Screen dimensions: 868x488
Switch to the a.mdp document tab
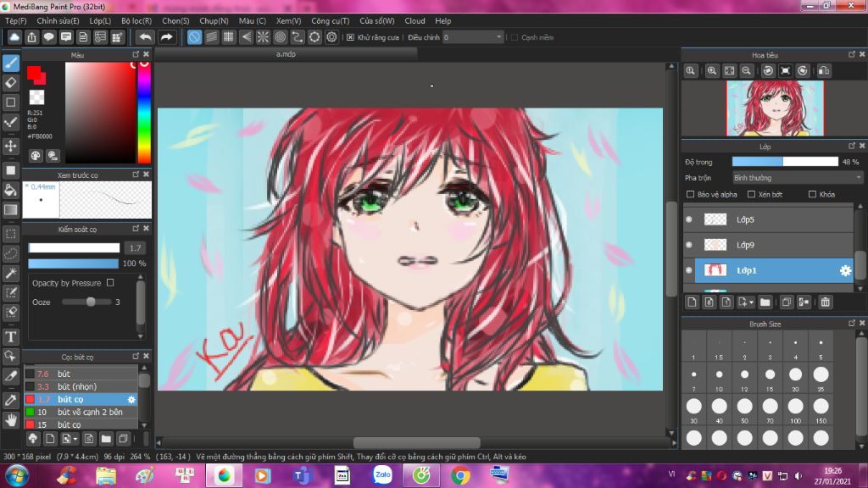(x=286, y=54)
